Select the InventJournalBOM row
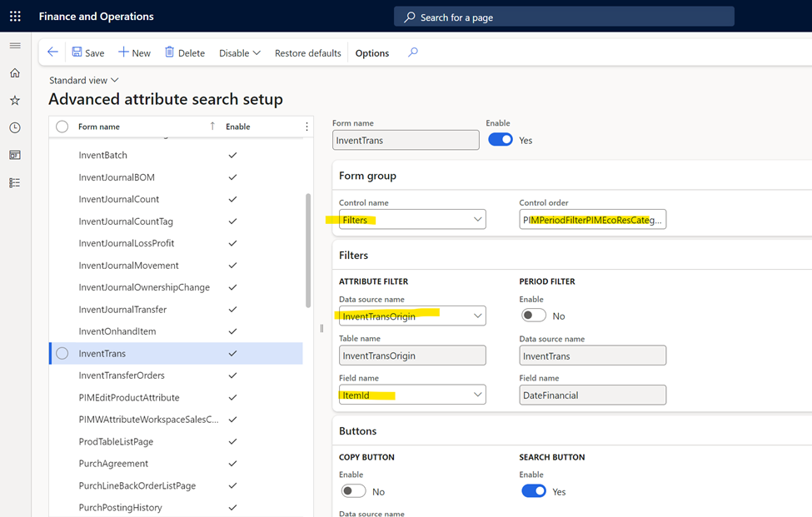 pos(176,177)
